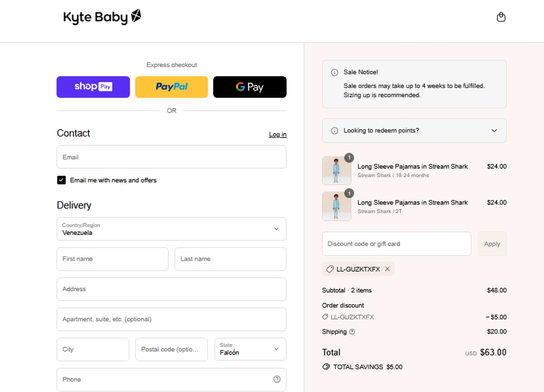Click the Shipping help question icon
The width and height of the screenshot is (544, 392).
point(352,332)
